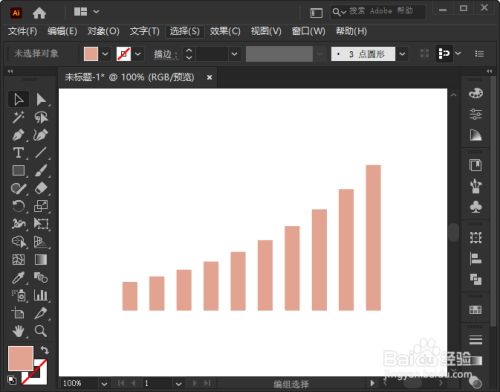Open the Properties sliders panel icon
The height and width of the screenshot is (392, 500).
point(476,114)
